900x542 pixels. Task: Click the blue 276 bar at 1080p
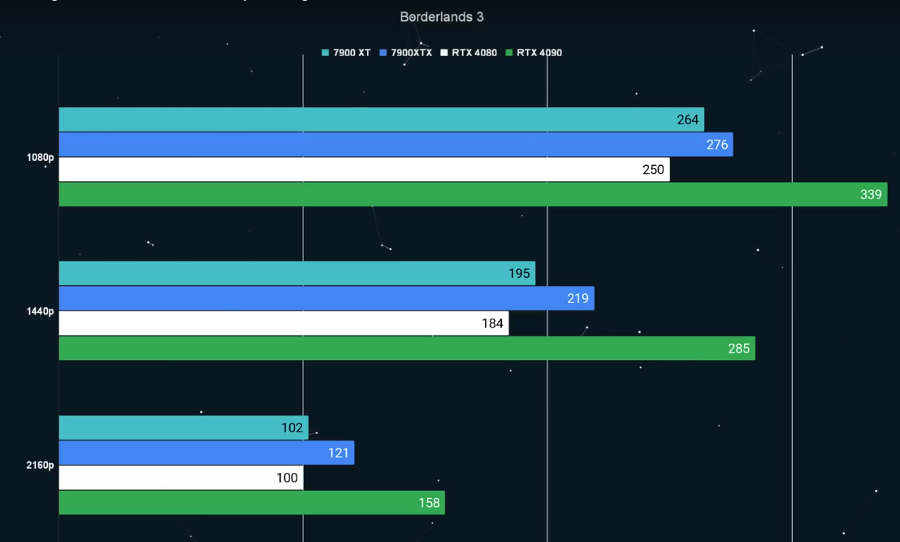(396, 145)
